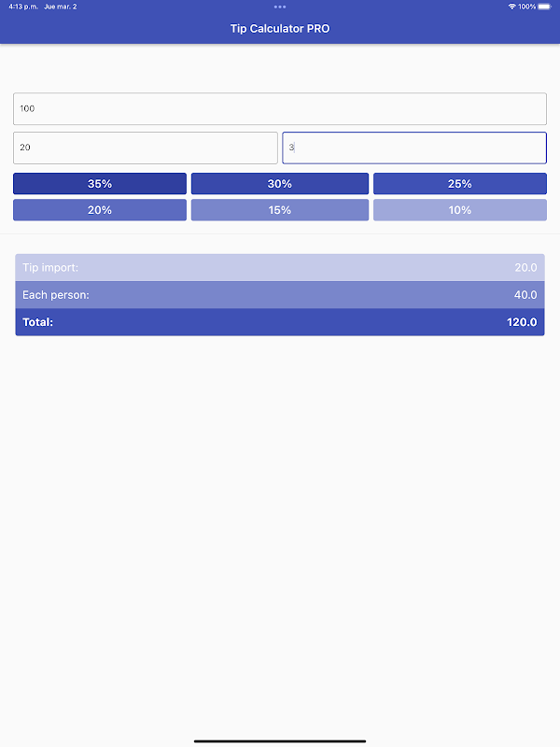
Task: Click the 120.0 total value
Action: pos(522,322)
